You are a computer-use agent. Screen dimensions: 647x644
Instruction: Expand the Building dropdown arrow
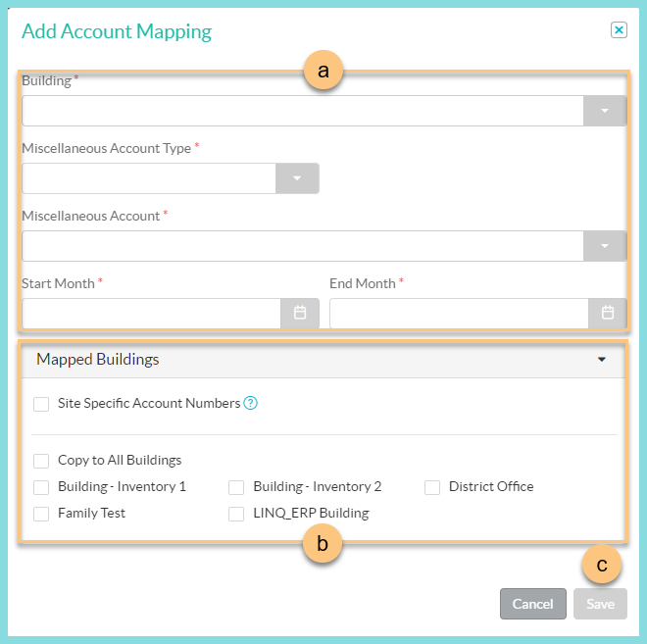click(605, 111)
